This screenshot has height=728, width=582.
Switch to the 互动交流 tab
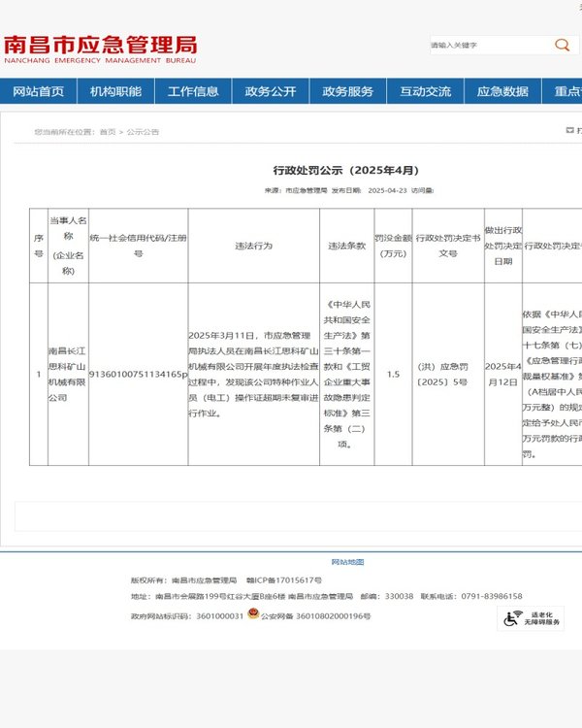[426, 91]
